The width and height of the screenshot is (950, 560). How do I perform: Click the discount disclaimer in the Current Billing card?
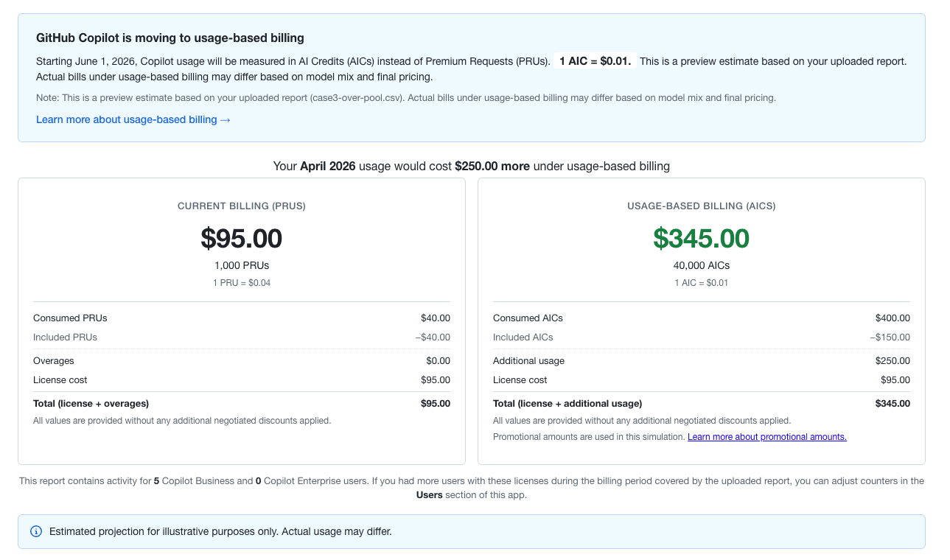point(182,421)
